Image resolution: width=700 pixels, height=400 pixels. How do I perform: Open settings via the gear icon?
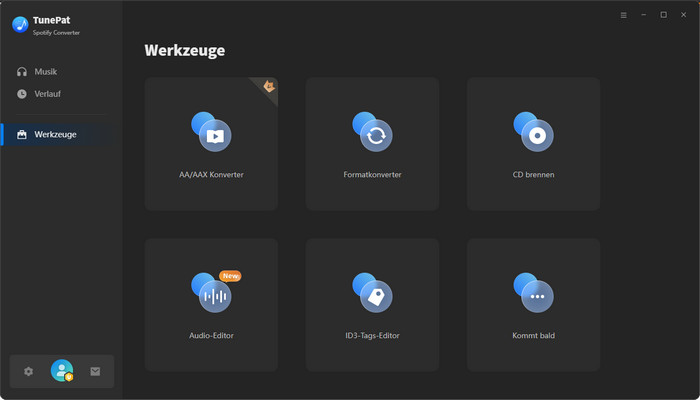[x=28, y=371]
